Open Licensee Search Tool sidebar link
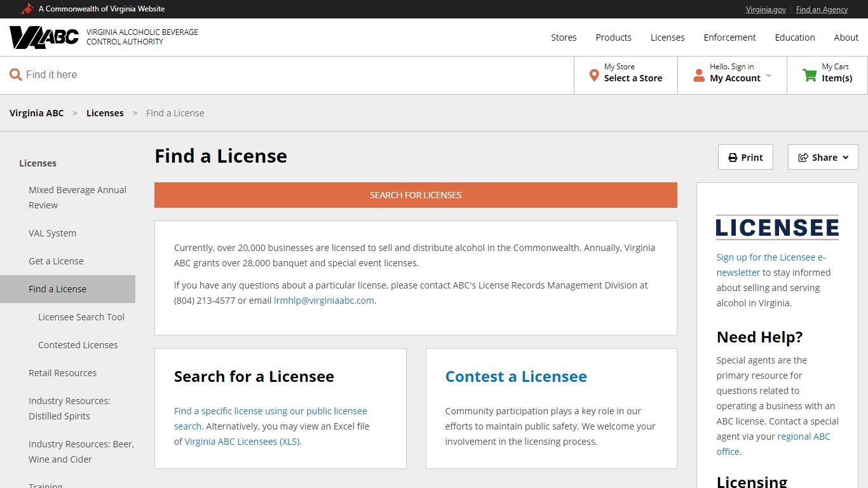Image resolution: width=868 pixels, height=488 pixels. (81, 317)
